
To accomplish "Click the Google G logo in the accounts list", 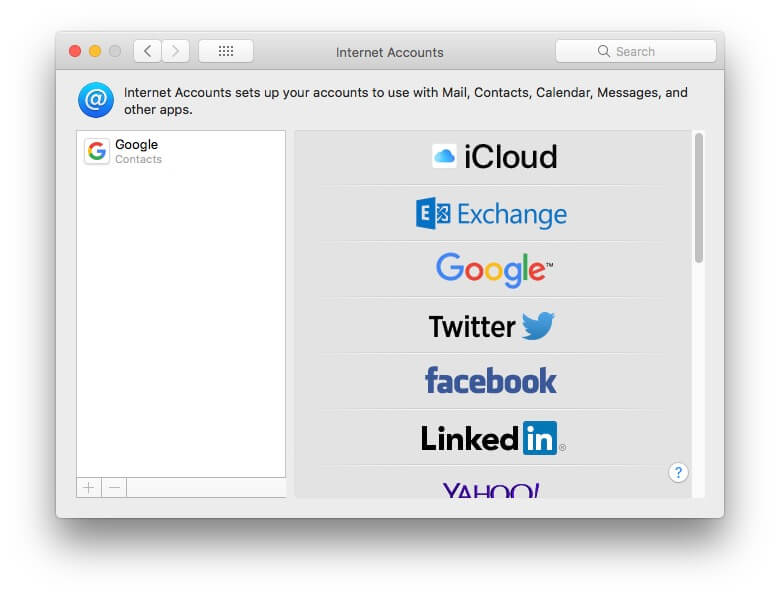I will pos(97,151).
